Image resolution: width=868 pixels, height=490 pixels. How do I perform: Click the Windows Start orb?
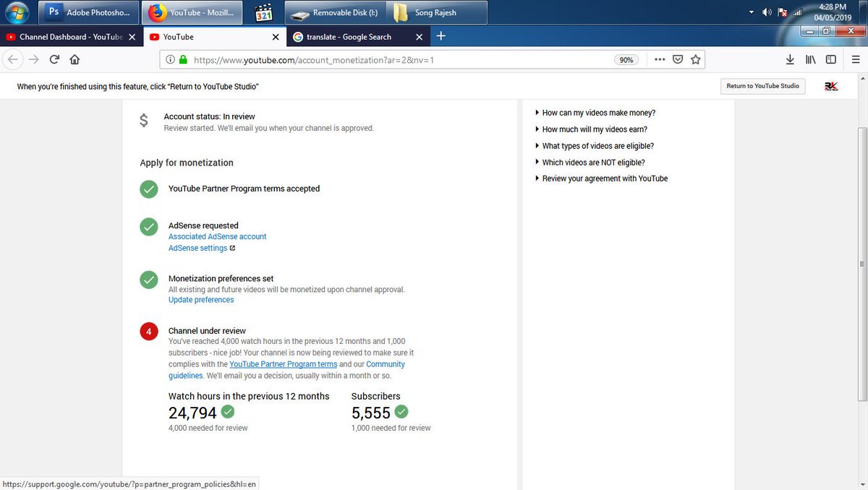pos(17,12)
